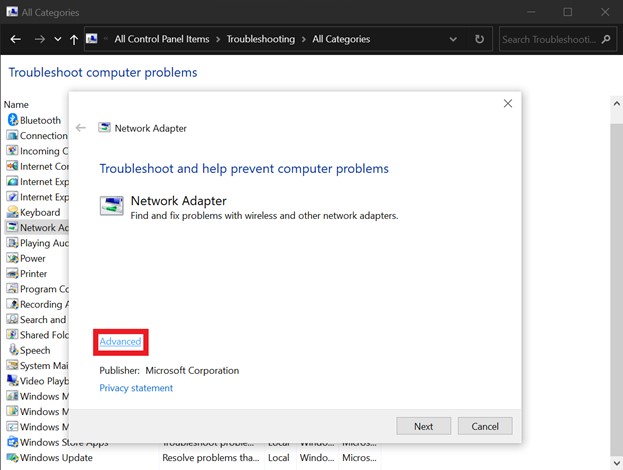The height and width of the screenshot is (470, 623).
Task: Click the Video Playback icon
Action: [x=13, y=381]
